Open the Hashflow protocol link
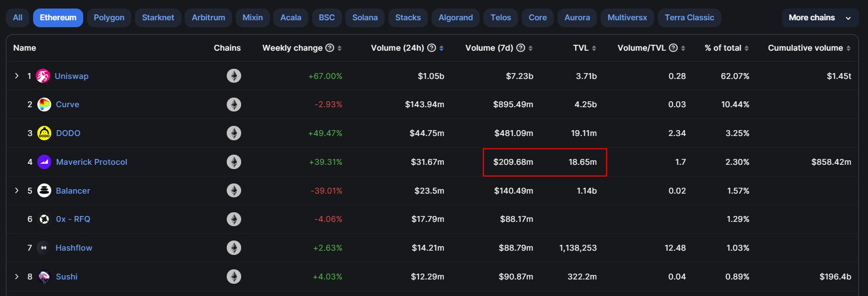868x296 pixels. [x=74, y=248]
